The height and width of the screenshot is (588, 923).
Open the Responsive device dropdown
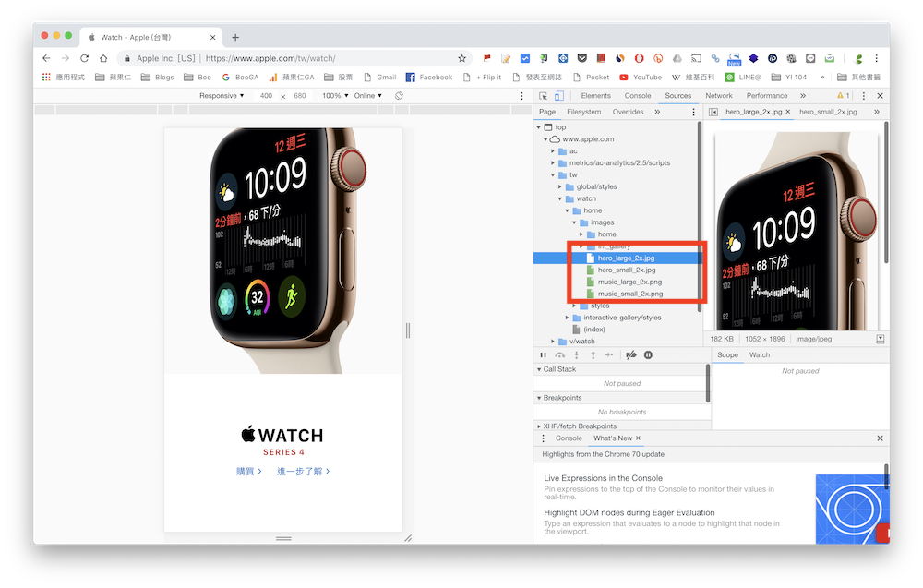coord(222,96)
